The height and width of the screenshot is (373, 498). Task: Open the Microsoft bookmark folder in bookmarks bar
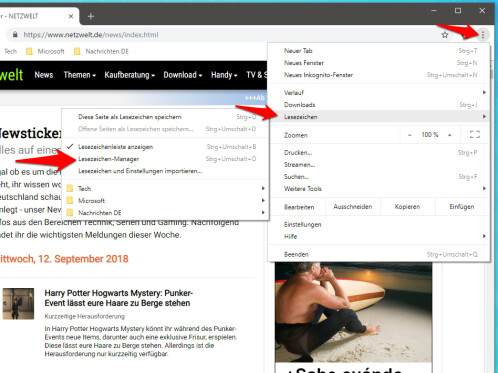[45, 51]
